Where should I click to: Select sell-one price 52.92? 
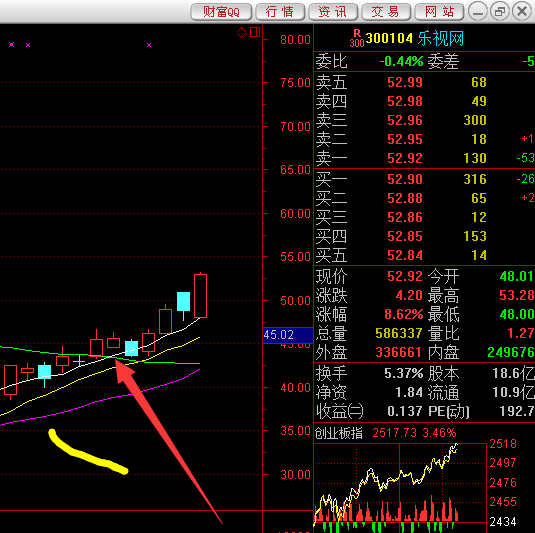coord(405,158)
